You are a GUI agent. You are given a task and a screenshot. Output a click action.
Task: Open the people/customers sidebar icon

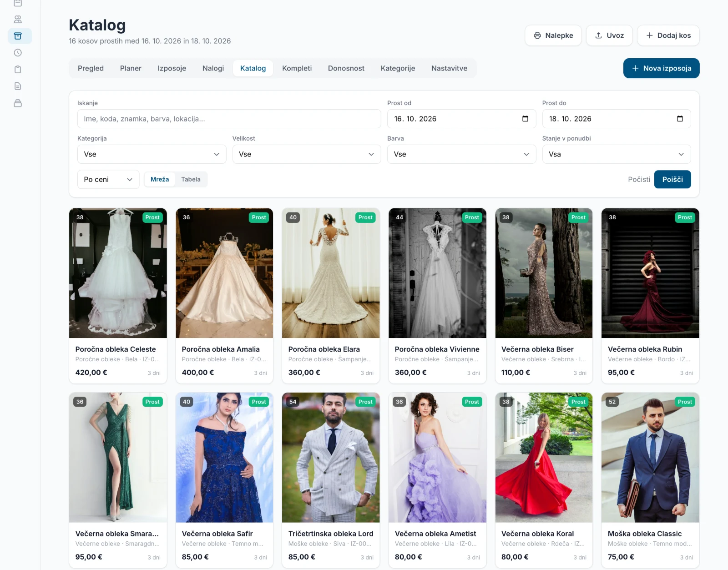pos(18,20)
